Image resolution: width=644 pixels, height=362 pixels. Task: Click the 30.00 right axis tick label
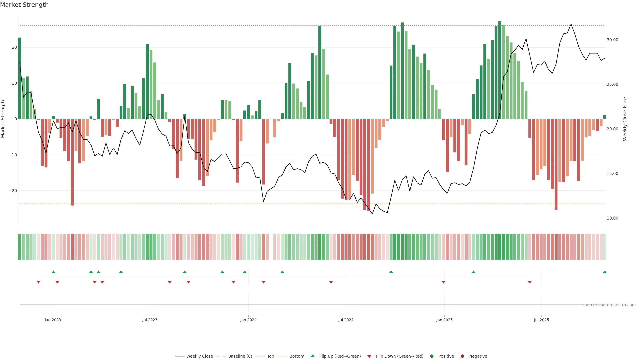(612, 40)
